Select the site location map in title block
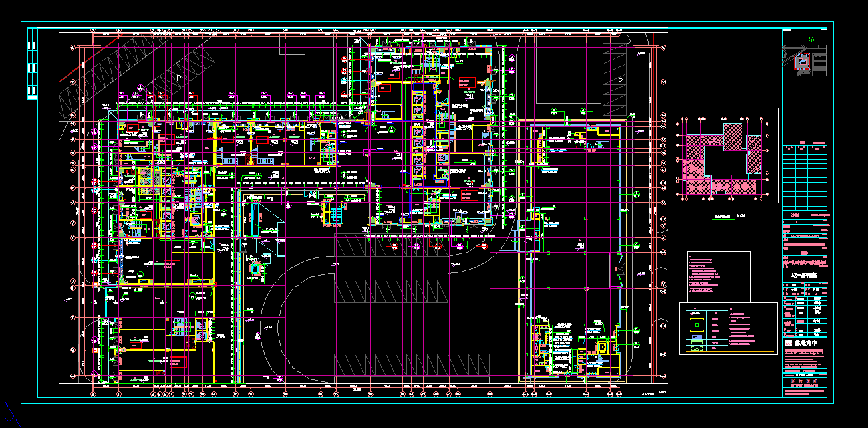 coord(805,61)
